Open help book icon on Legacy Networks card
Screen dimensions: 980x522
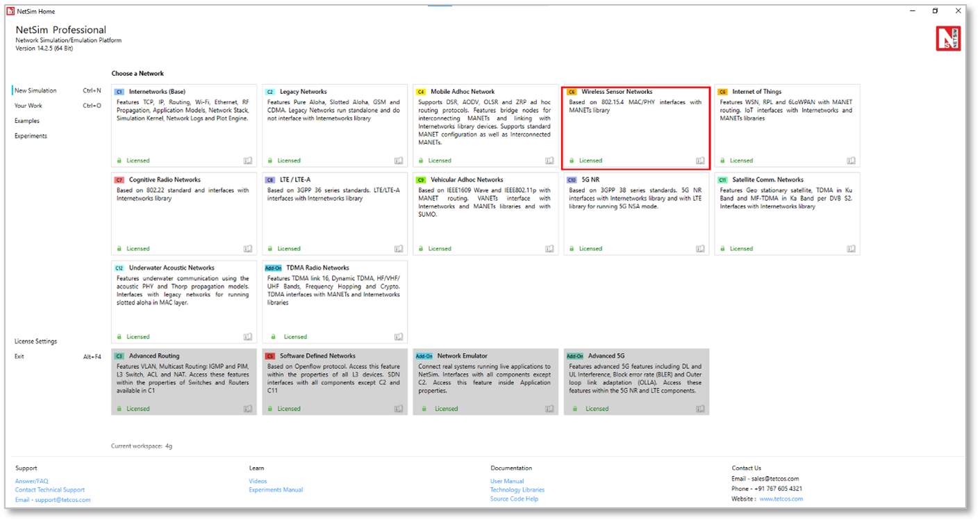399,161
